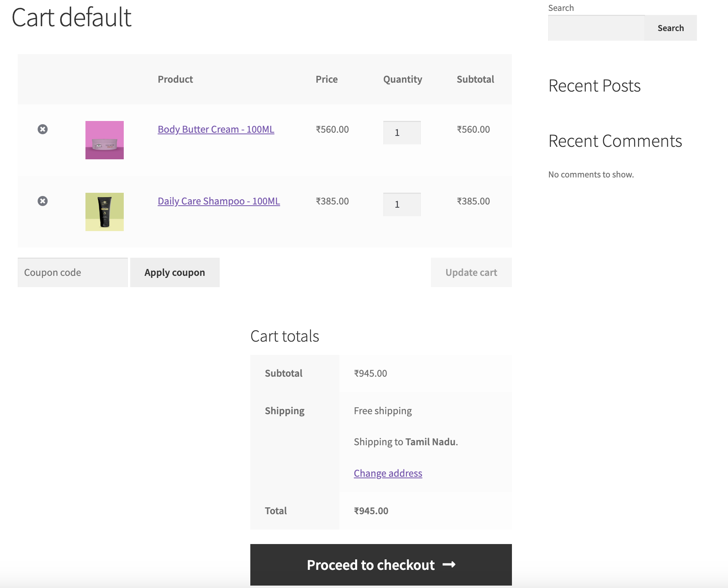Remove Daily Care Shampoo from cart
The width and height of the screenshot is (728, 588).
tap(43, 201)
